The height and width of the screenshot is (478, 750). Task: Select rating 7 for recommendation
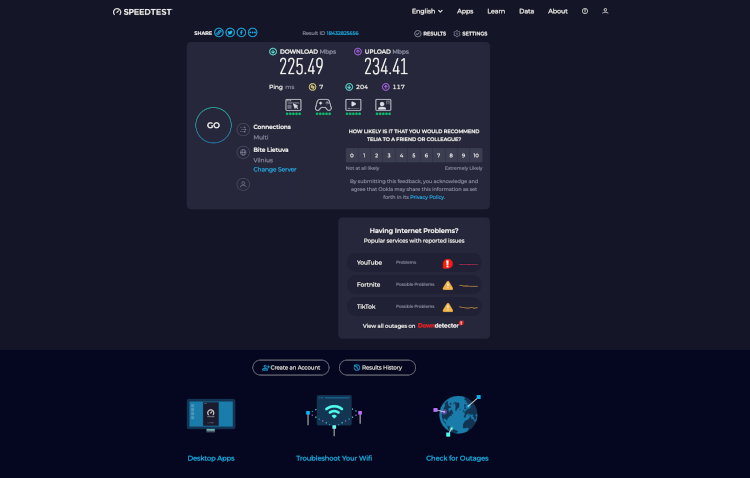pos(439,155)
